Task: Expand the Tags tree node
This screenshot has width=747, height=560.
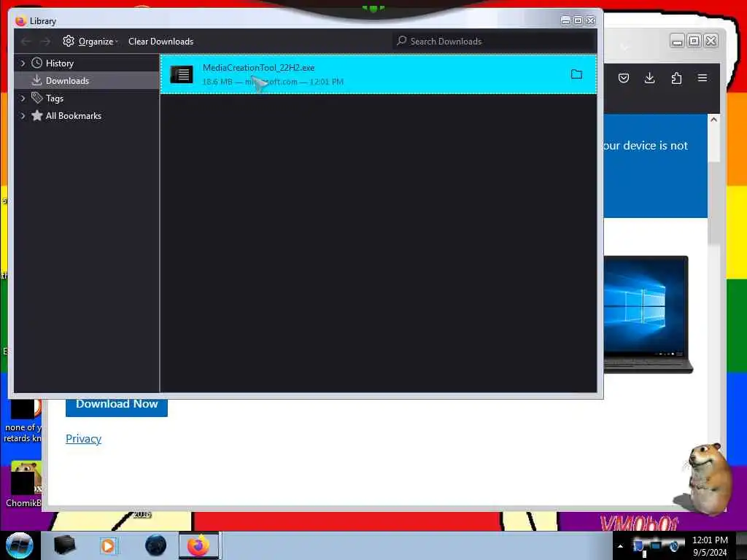Action: pyautogui.click(x=23, y=98)
